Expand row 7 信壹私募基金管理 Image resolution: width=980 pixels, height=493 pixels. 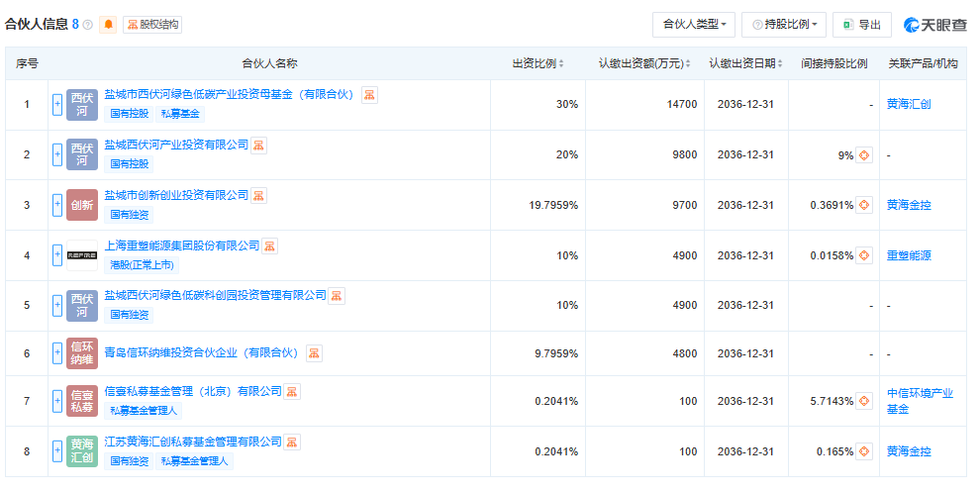pyautogui.click(x=56, y=401)
